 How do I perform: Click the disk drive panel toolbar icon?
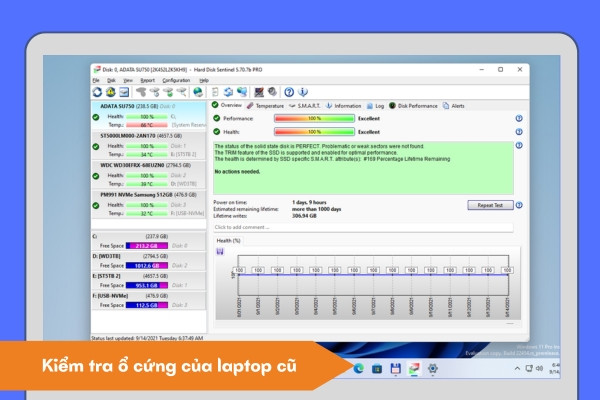click(x=124, y=92)
